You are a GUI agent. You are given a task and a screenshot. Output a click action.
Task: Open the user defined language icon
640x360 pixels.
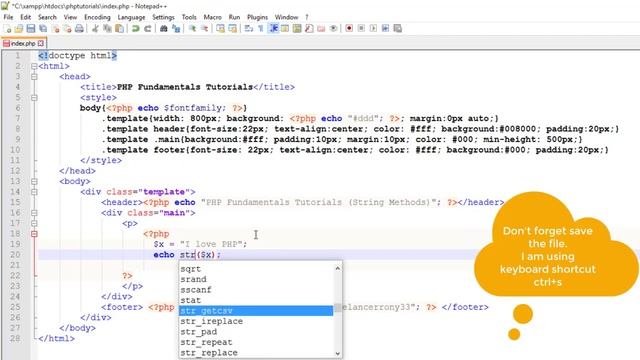click(x=285, y=29)
